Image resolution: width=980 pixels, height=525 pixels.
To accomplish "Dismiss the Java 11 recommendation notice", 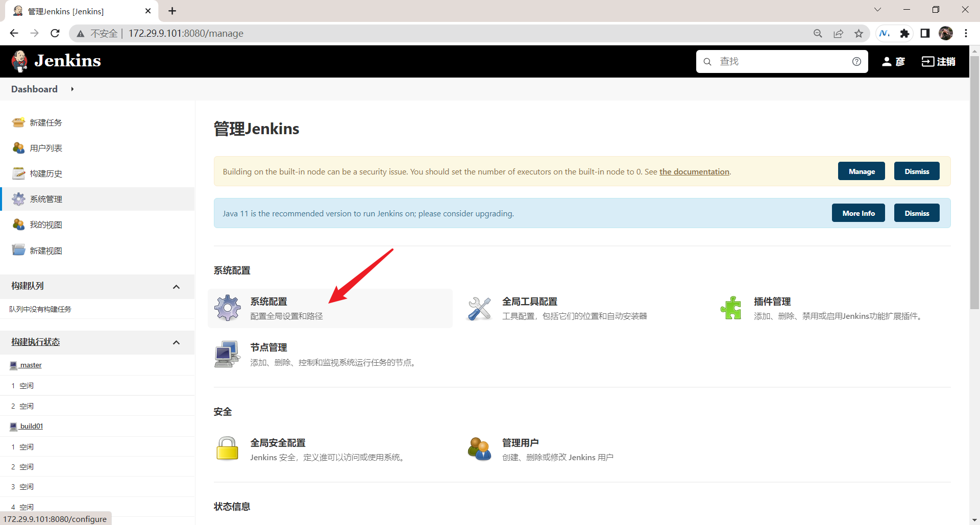I will [917, 213].
